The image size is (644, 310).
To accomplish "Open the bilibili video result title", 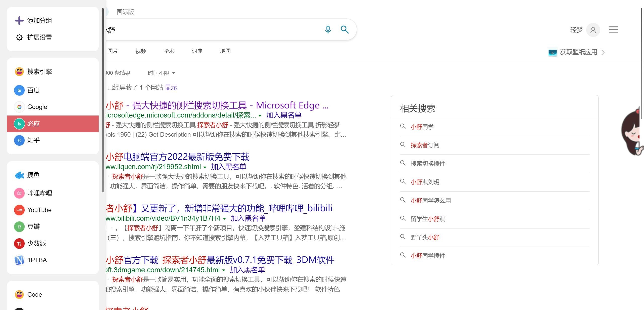I will (219, 208).
